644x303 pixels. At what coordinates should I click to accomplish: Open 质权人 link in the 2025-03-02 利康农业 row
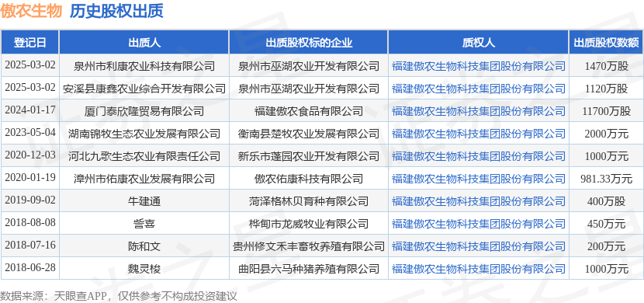pyautogui.click(x=479, y=66)
